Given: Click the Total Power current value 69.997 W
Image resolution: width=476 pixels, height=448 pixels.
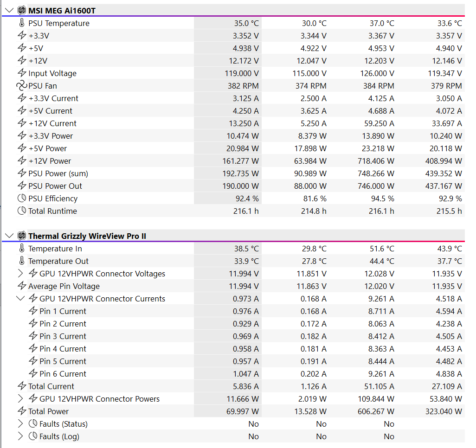Looking at the screenshot, I should 240,411.
